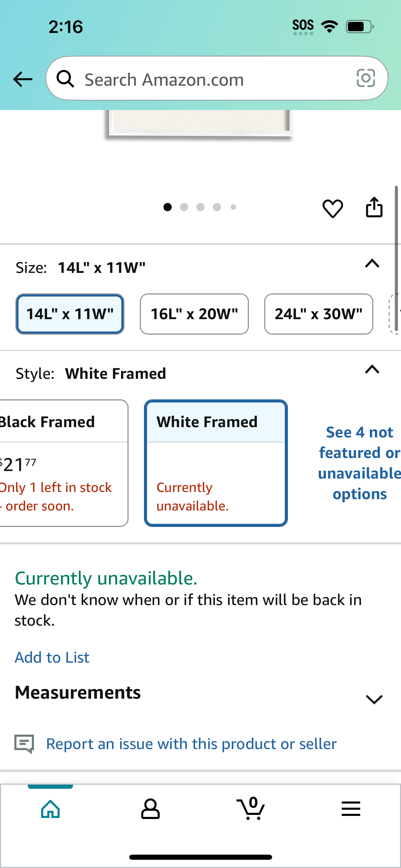Image resolution: width=401 pixels, height=868 pixels.
Task: Open the hamburger menu icon
Action: [351, 809]
